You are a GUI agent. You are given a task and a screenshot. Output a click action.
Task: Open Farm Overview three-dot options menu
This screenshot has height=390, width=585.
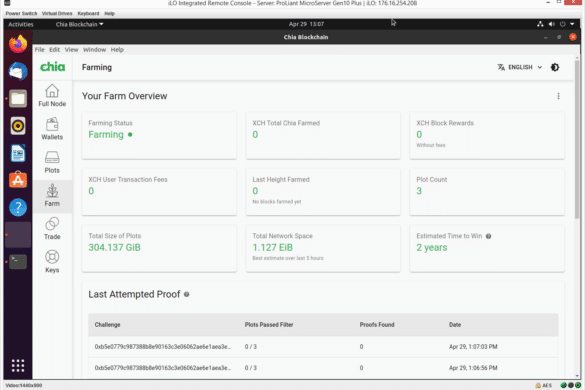tap(558, 96)
